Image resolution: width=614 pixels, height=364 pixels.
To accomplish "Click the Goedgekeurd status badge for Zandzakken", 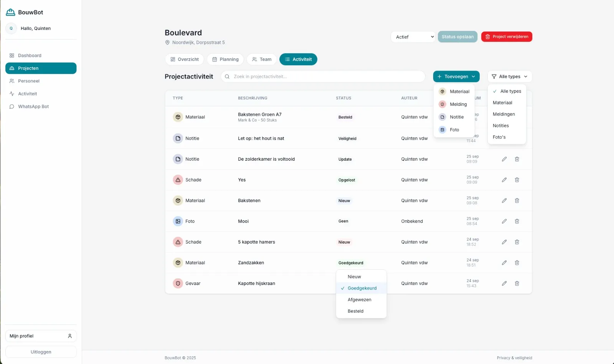I will (351, 263).
